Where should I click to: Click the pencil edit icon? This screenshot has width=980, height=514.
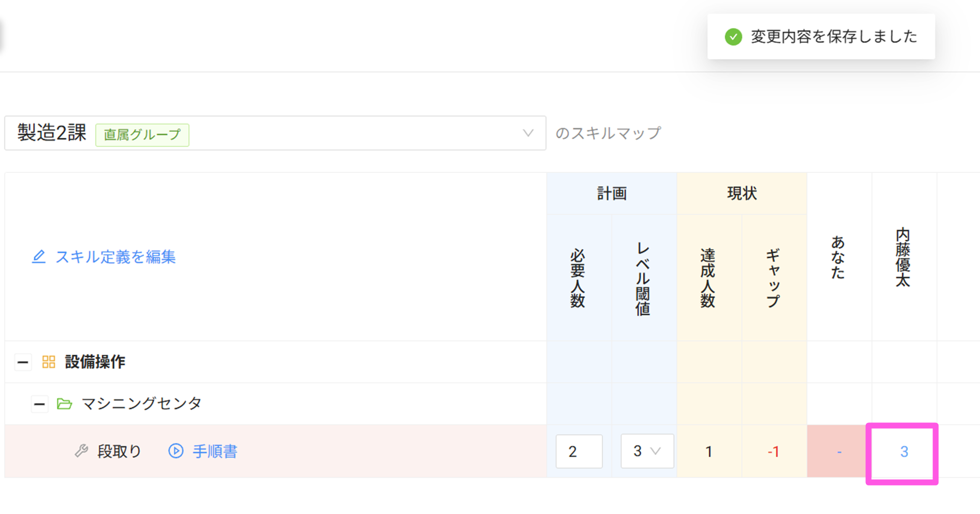pos(39,257)
